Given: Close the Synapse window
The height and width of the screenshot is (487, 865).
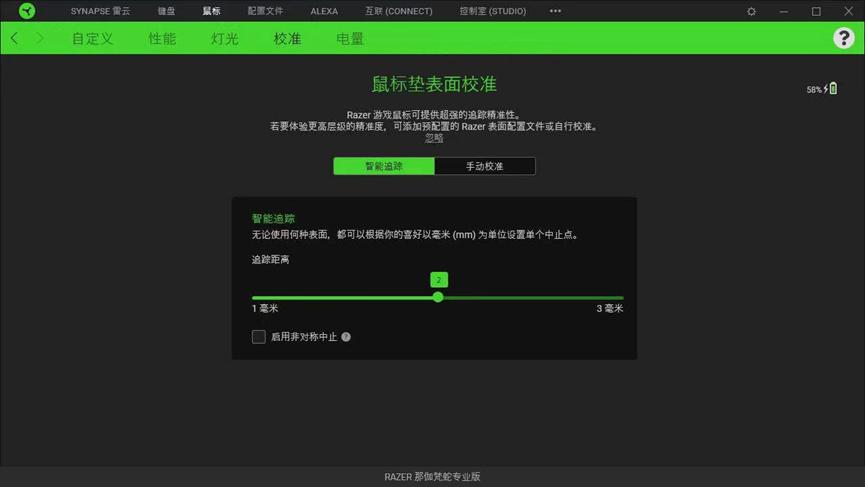Looking at the screenshot, I should pos(848,11).
